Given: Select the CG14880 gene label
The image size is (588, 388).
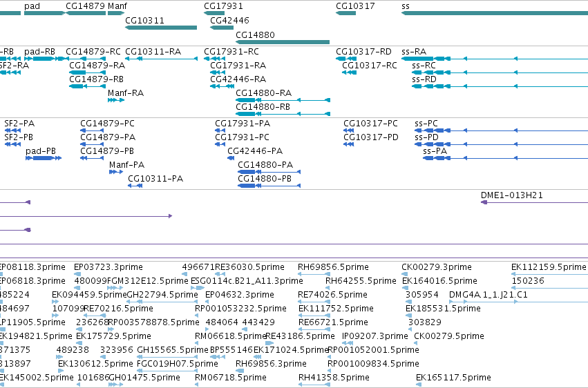Looking at the screenshot, I should 255,35.
